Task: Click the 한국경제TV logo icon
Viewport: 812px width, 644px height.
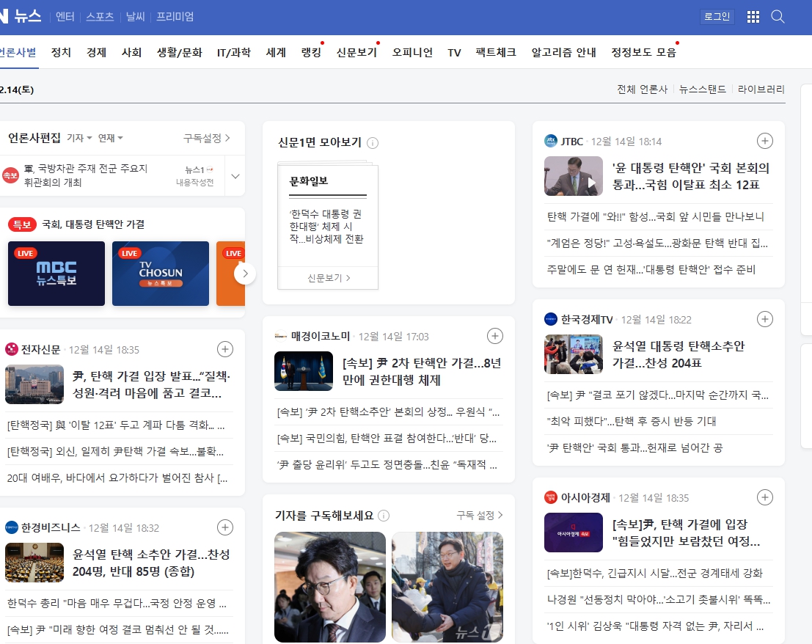Action: [x=551, y=319]
